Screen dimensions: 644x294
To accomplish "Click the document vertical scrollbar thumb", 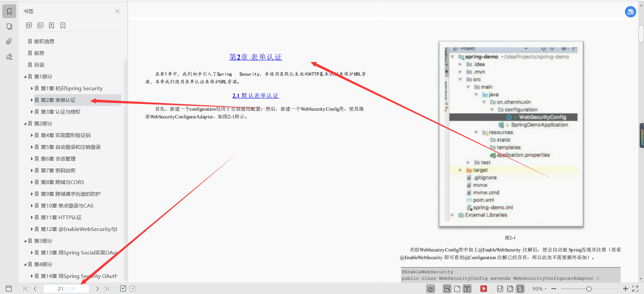I will point(641,34).
